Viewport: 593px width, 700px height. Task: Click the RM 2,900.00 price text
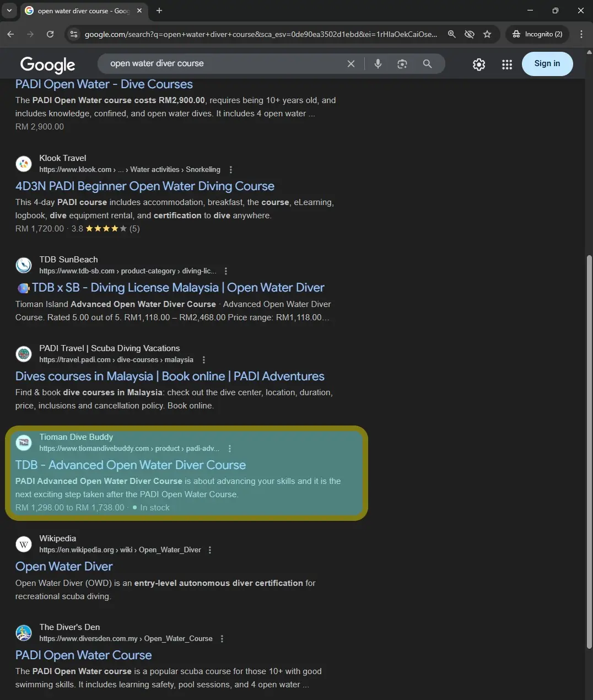40,127
